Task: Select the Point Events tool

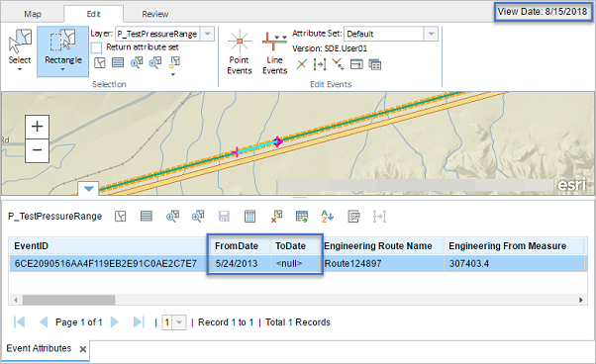Action: click(240, 52)
